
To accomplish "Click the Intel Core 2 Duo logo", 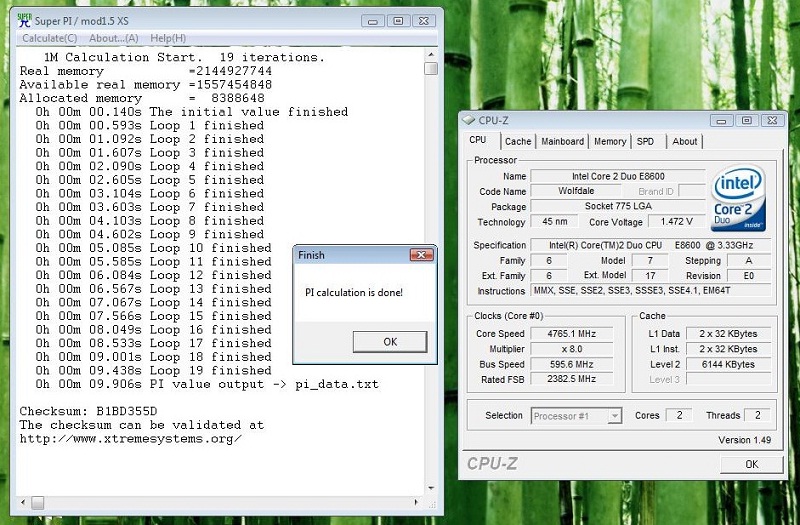I will (x=738, y=198).
